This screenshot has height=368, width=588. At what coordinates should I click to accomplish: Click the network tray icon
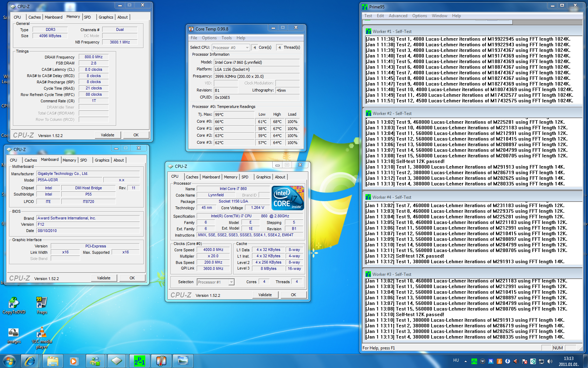(x=541, y=361)
